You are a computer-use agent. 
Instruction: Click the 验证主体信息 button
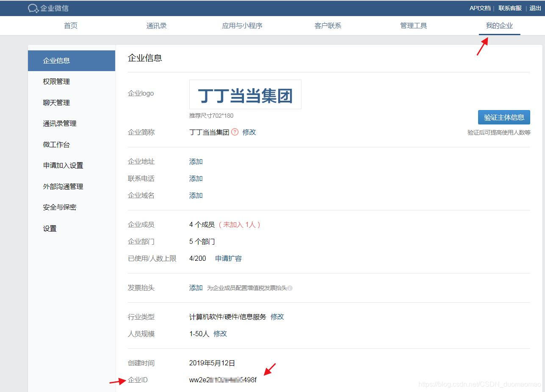click(504, 117)
